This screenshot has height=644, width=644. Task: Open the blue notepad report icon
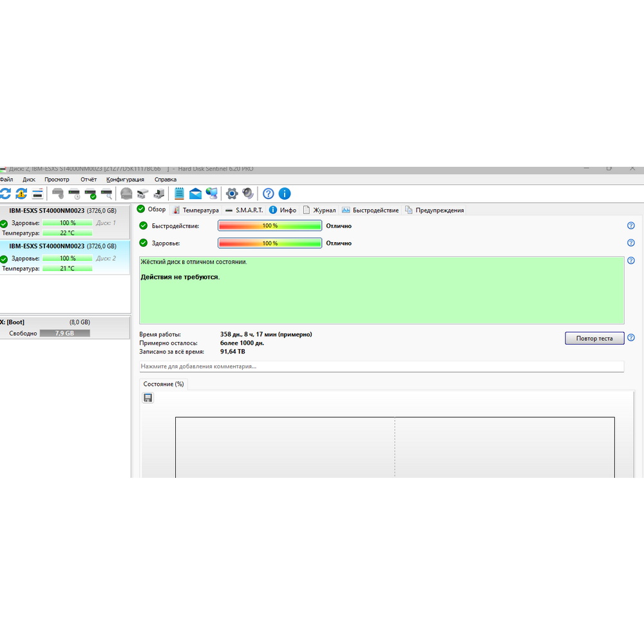click(179, 193)
